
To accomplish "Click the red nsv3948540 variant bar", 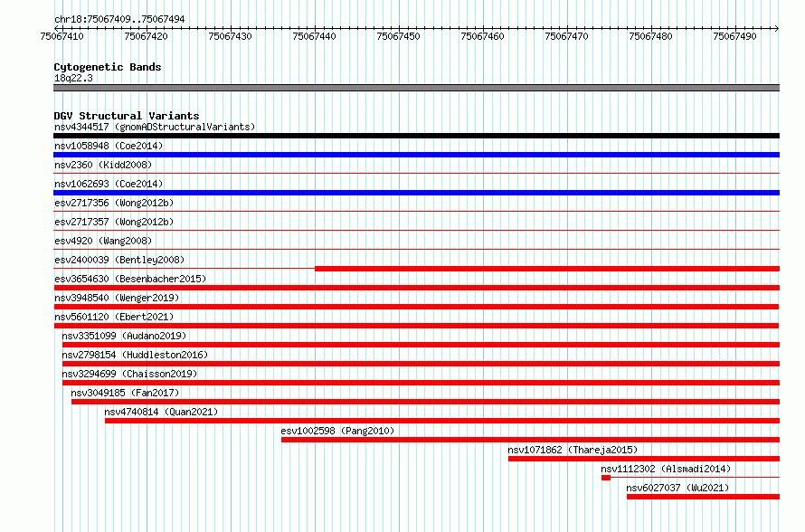I will coord(416,307).
